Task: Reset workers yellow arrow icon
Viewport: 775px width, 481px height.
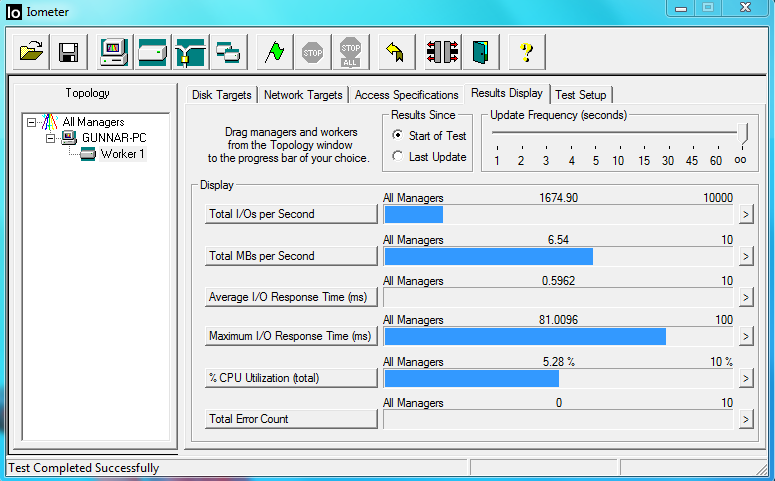Action: click(x=396, y=52)
